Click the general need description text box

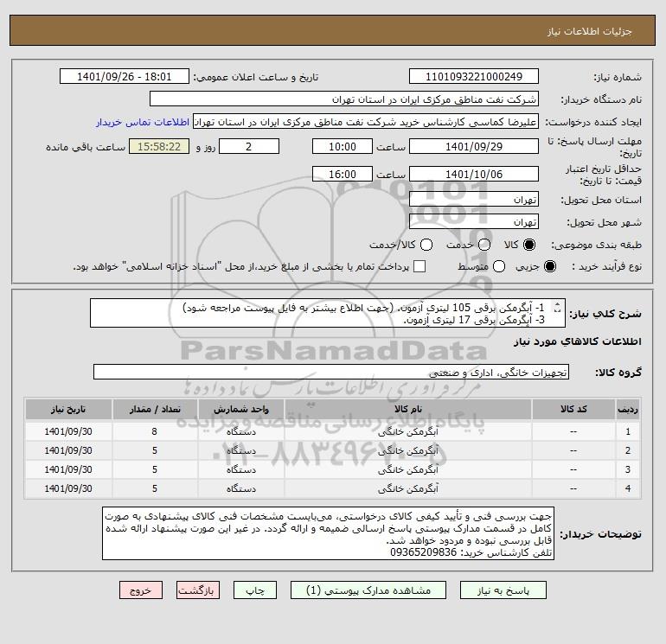(328, 313)
